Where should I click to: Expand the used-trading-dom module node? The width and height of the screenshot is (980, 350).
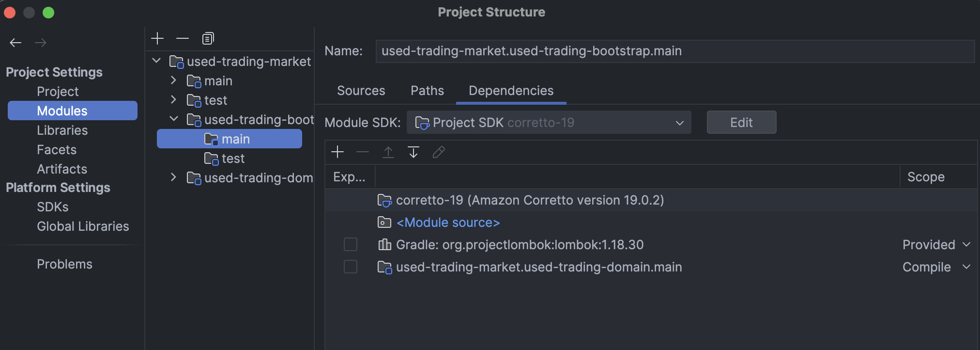[x=174, y=177]
